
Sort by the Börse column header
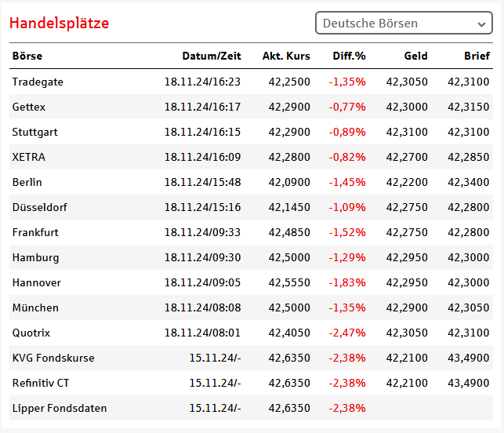(27, 56)
